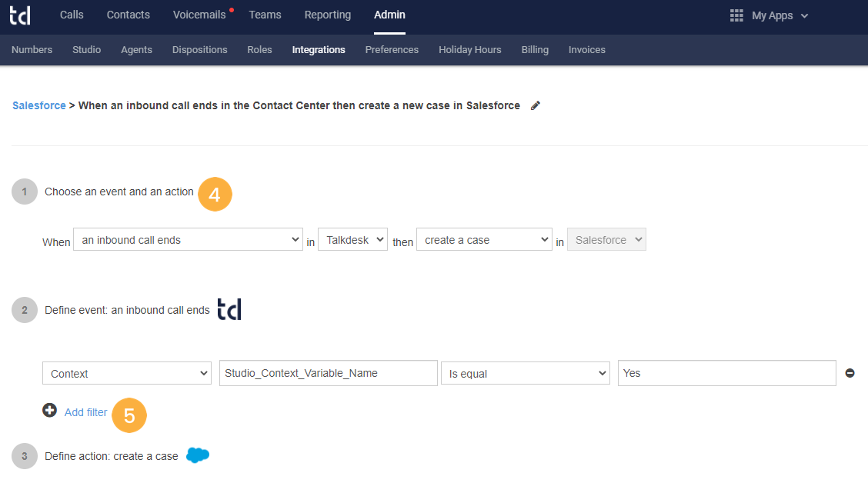Screen dimensions: 868x493
Task: Open the Studio admin section
Action: [x=86, y=50]
